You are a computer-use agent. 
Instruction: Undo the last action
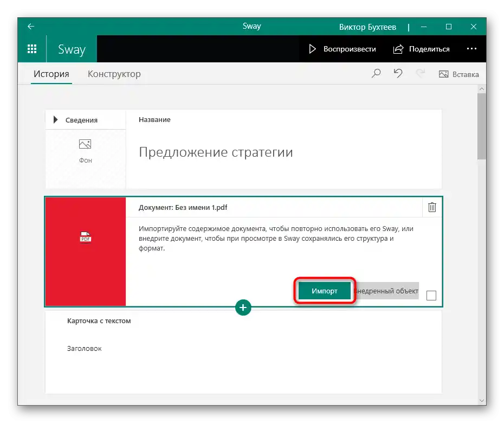[398, 73]
